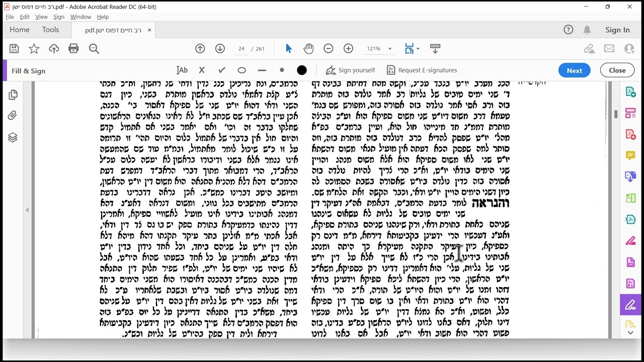Open the Help menu
This screenshot has width=644, height=362.
click(103, 17)
